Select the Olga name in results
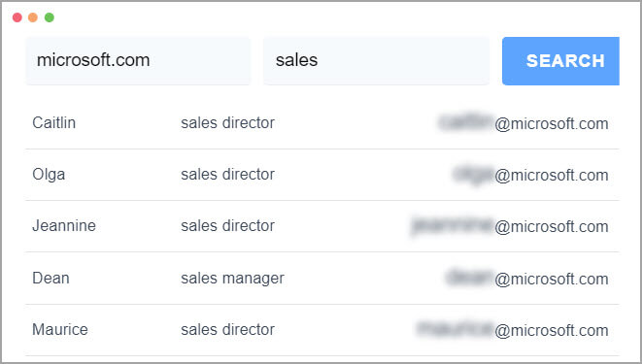The image size is (642, 364). [49, 175]
